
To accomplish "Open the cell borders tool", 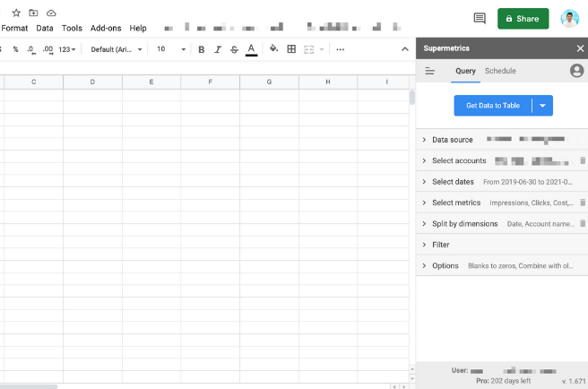I will (291, 49).
